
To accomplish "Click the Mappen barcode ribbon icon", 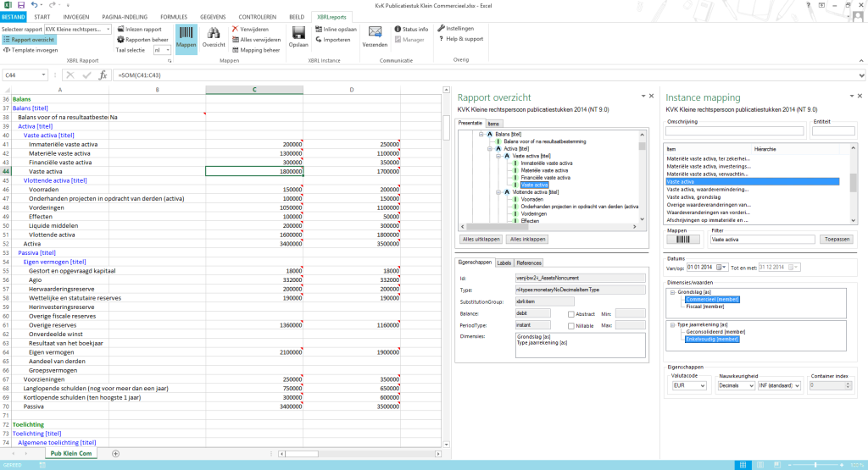I will tap(186, 39).
